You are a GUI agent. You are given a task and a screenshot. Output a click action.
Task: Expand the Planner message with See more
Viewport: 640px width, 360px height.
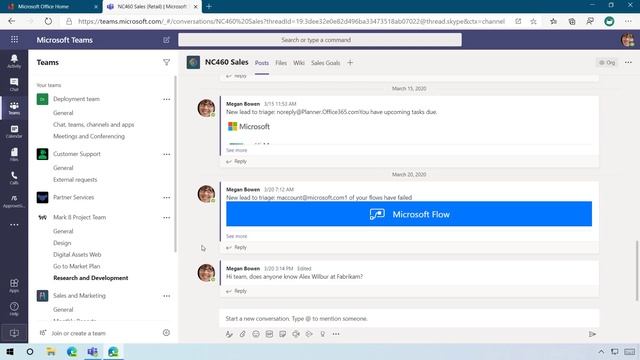pyautogui.click(x=236, y=150)
